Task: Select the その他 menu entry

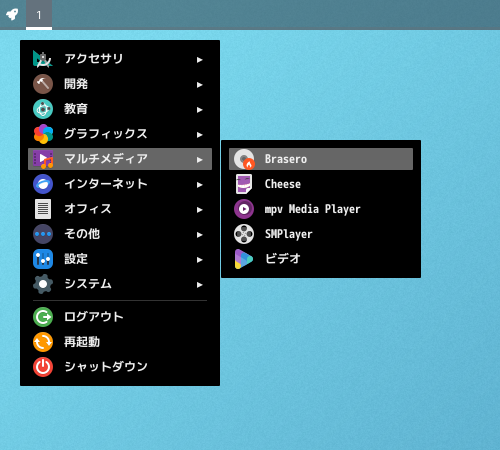Action: pos(120,234)
